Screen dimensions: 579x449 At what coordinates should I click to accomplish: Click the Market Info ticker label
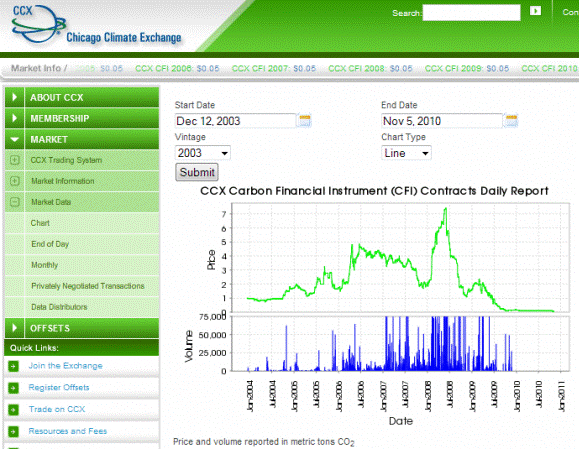[39, 69]
